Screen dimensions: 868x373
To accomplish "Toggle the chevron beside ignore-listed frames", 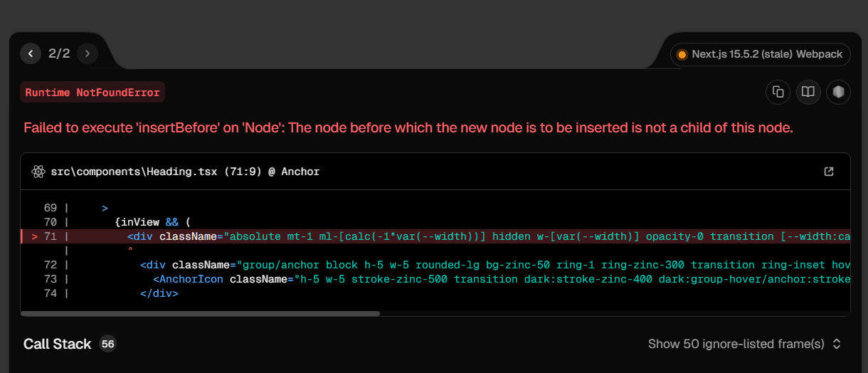I will point(837,344).
